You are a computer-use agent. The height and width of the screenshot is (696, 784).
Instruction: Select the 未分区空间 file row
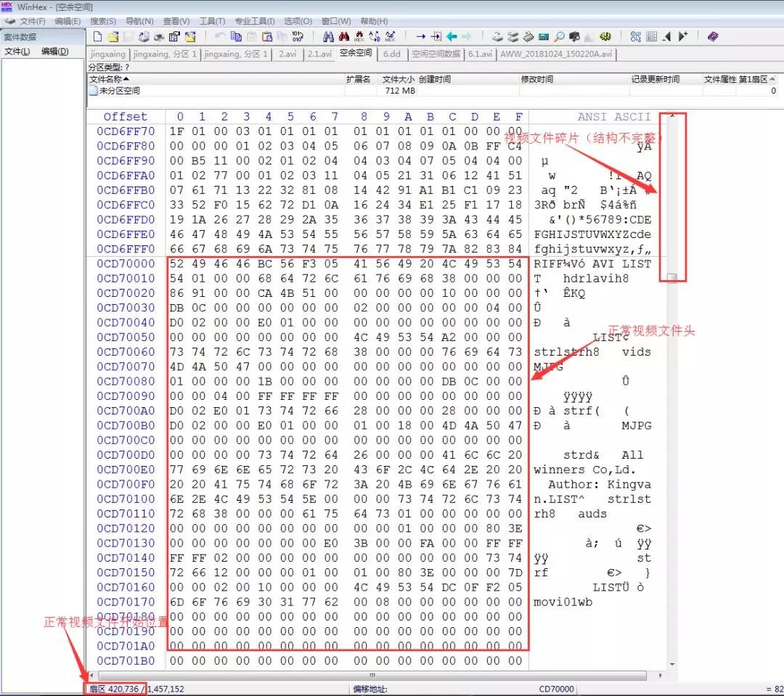[432, 91]
